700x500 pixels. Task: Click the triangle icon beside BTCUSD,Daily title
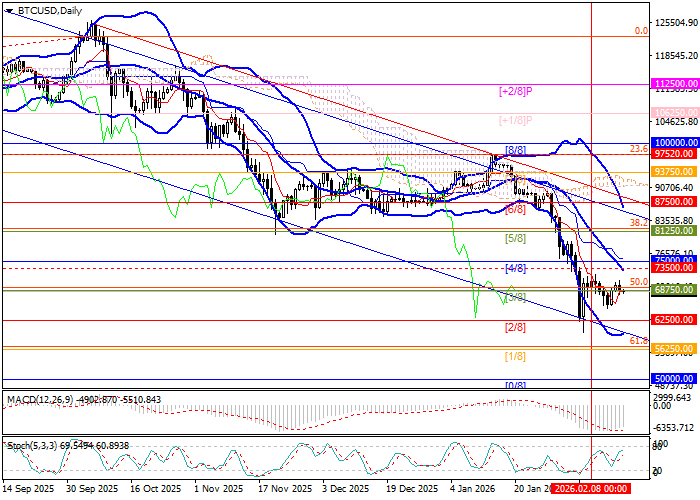[x=6, y=10]
